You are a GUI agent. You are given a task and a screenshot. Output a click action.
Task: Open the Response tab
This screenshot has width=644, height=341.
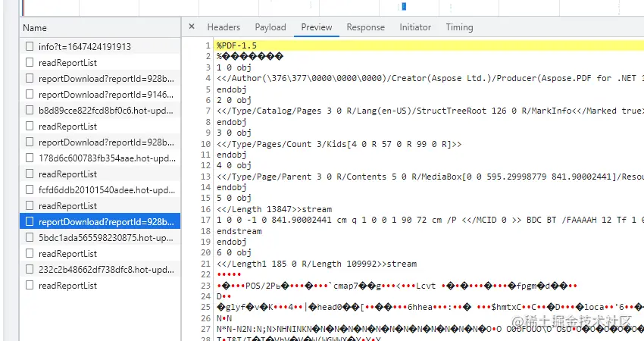click(365, 27)
